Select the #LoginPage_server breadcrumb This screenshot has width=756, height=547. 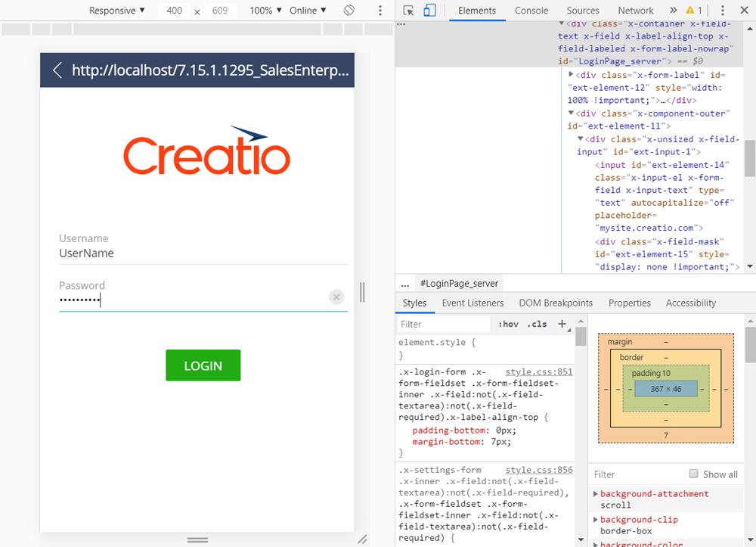(459, 284)
